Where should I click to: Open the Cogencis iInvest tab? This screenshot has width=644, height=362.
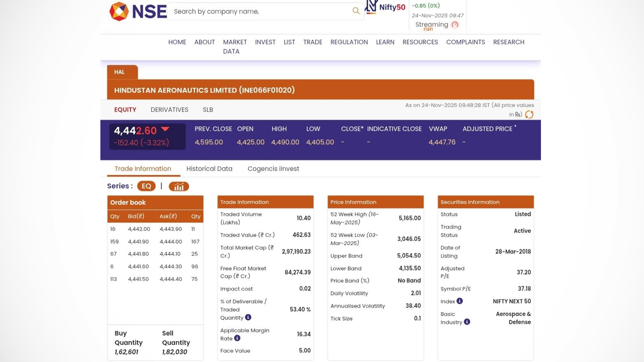tap(273, 168)
